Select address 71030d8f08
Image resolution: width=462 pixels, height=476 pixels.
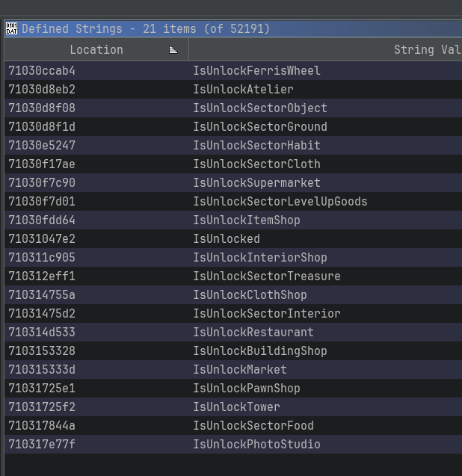(x=42, y=108)
